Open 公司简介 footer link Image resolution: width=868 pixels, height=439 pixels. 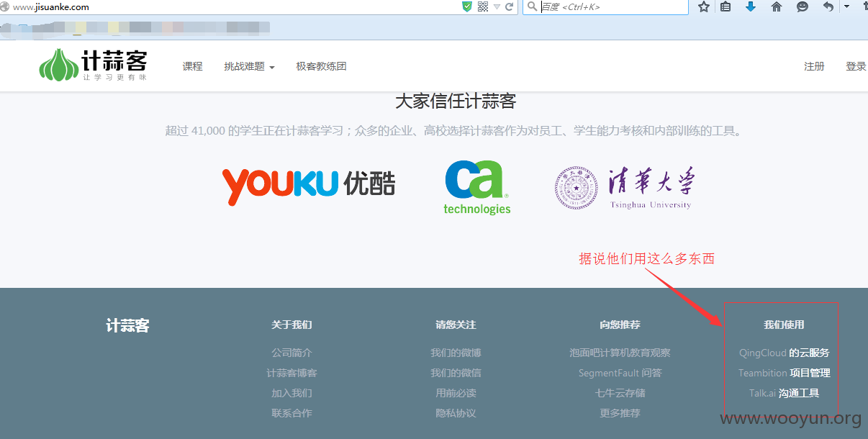pyautogui.click(x=291, y=353)
